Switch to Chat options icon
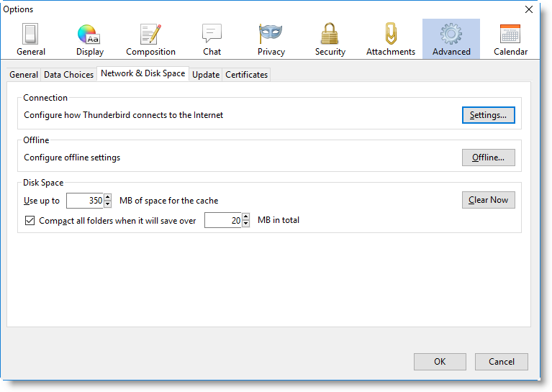Image resolution: width=552 pixels, height=392 pixels. tap(212, 35)
